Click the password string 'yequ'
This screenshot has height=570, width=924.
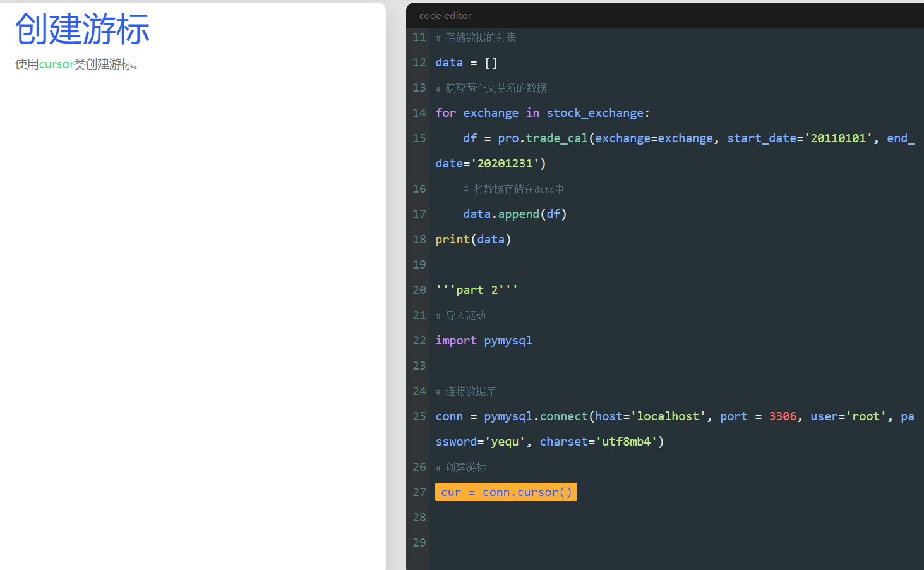pos(505,442)
